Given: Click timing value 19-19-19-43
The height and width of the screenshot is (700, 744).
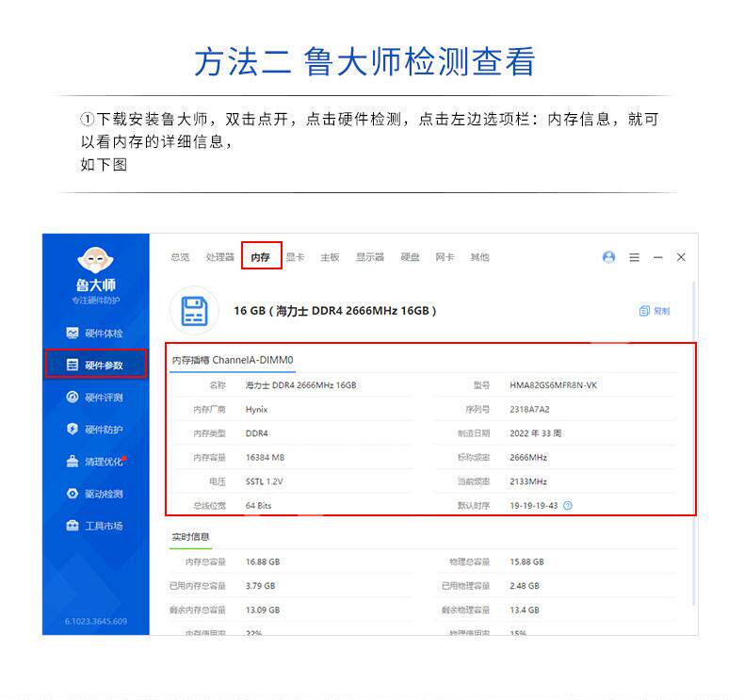Looking at the screenshot, I should [x=534, y=506].
